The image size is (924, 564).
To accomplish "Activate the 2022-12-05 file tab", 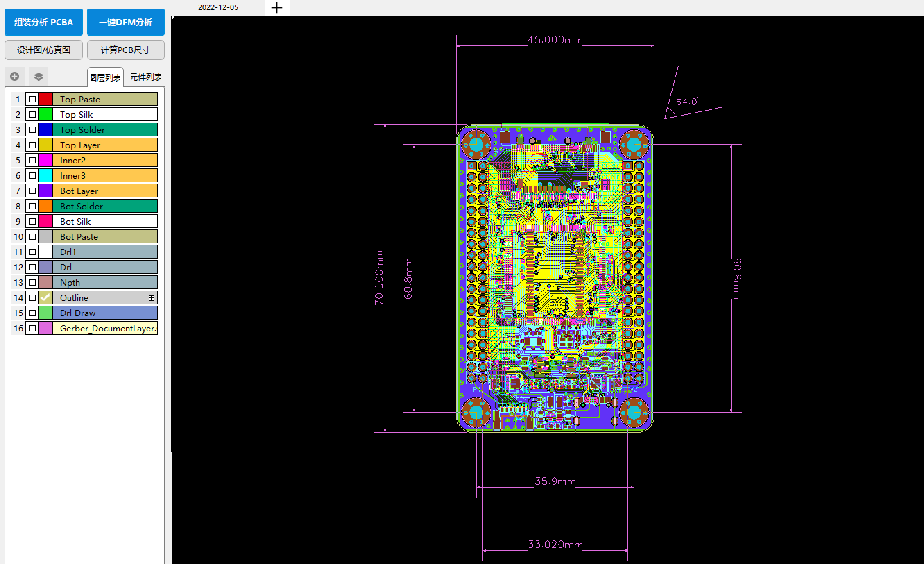I will coord(219,7).
